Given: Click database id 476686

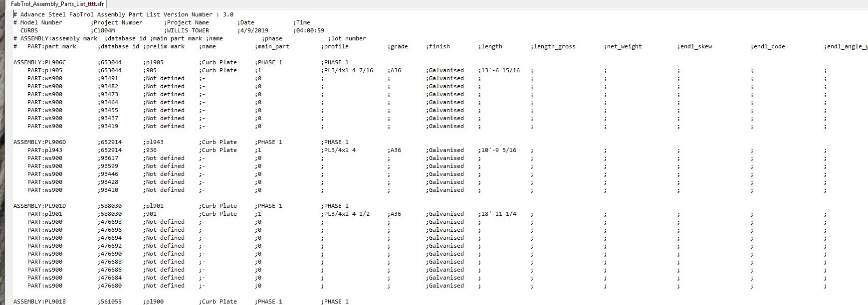Looking at the screenshot, I should click(111, 270).
